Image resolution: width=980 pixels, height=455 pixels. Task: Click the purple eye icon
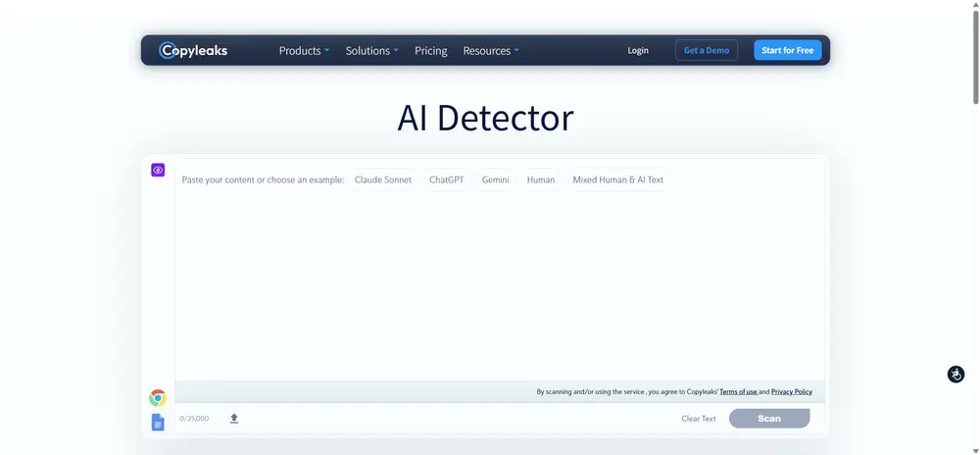click(158, 170)
